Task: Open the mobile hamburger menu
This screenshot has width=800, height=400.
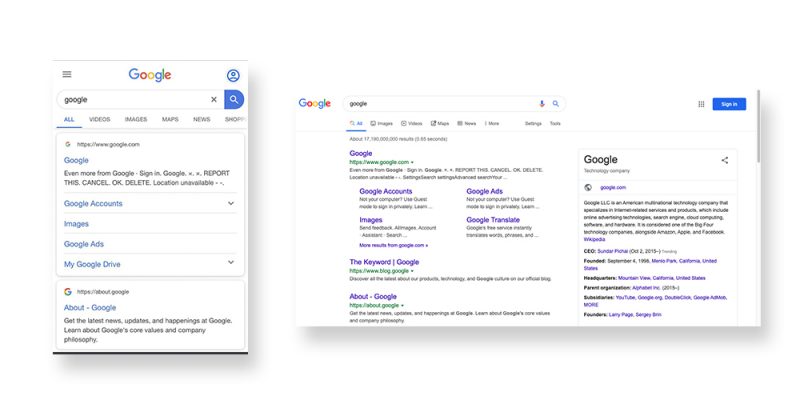Action: [67, 74]
